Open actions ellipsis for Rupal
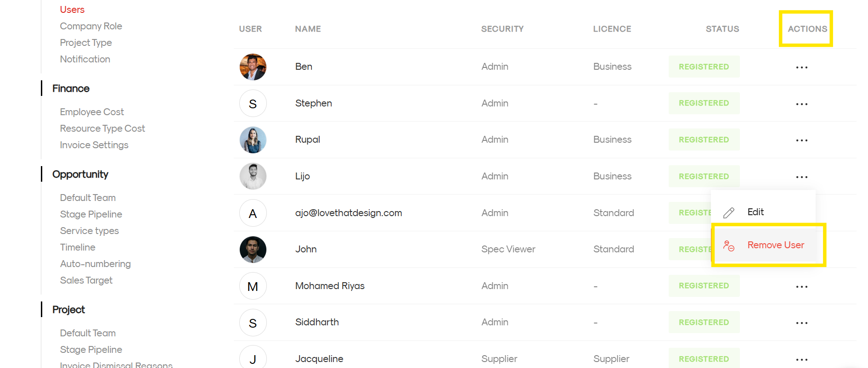Viewport: 868px width, 368px height. tap(801, 140)
